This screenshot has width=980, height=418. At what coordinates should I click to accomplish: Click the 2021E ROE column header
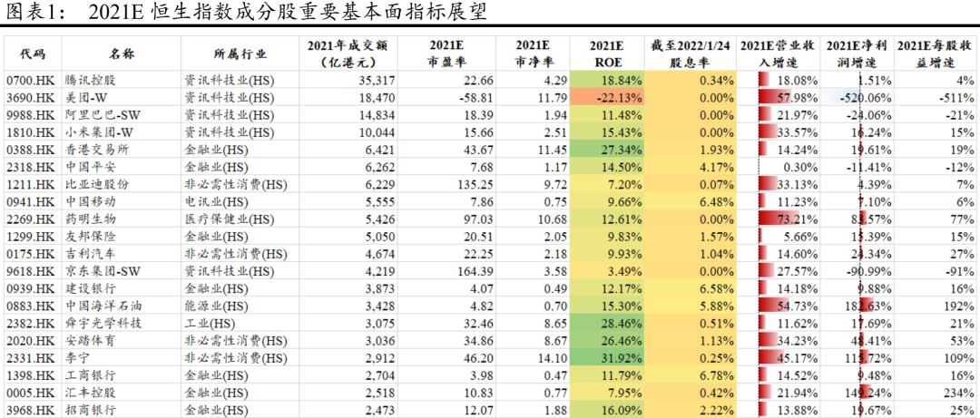607,53
